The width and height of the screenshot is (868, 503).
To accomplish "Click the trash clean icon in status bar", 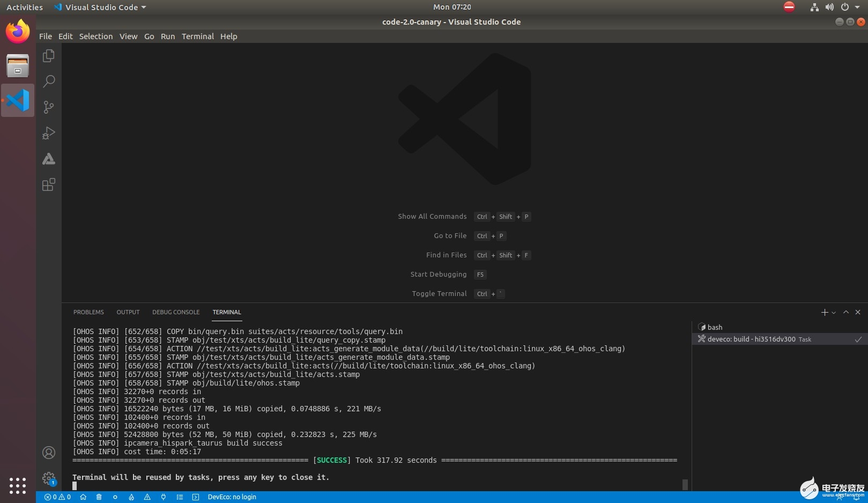I will coord(99,497).
